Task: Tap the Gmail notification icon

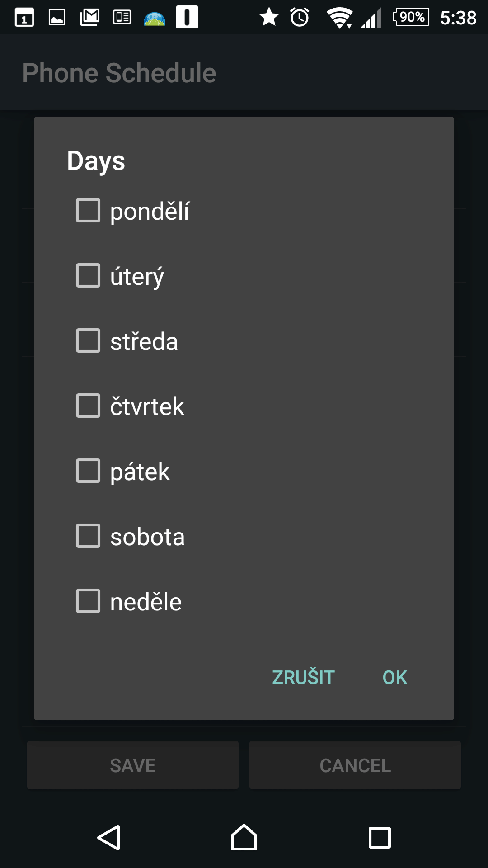Action: pyautogui.click(x=89, y=18)
